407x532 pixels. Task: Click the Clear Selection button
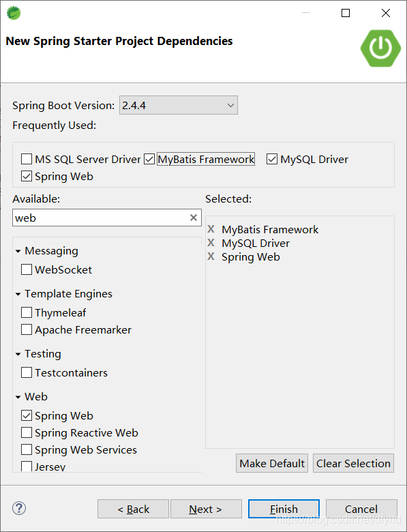tap(353, 463)
